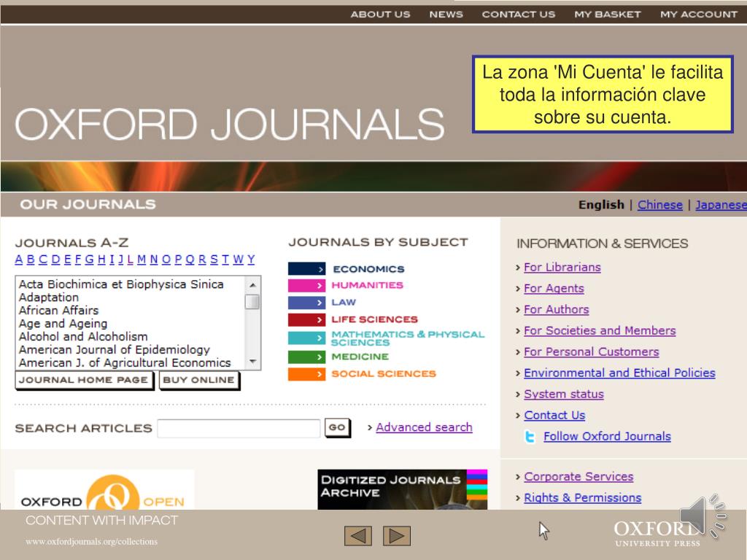Click the speaker audio icon
The width and height of the screenshot is (747, 560).
pyautogui.click(x=703, y=516)
